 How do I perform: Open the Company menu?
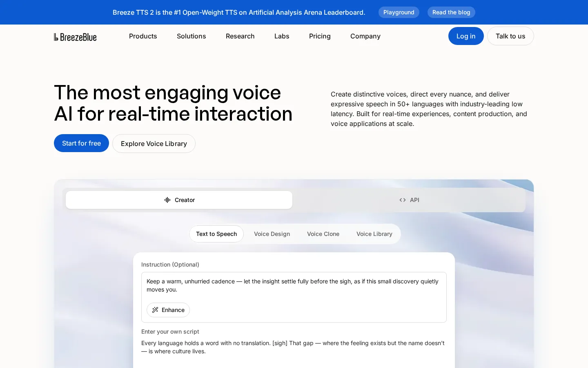click(365, 36)
